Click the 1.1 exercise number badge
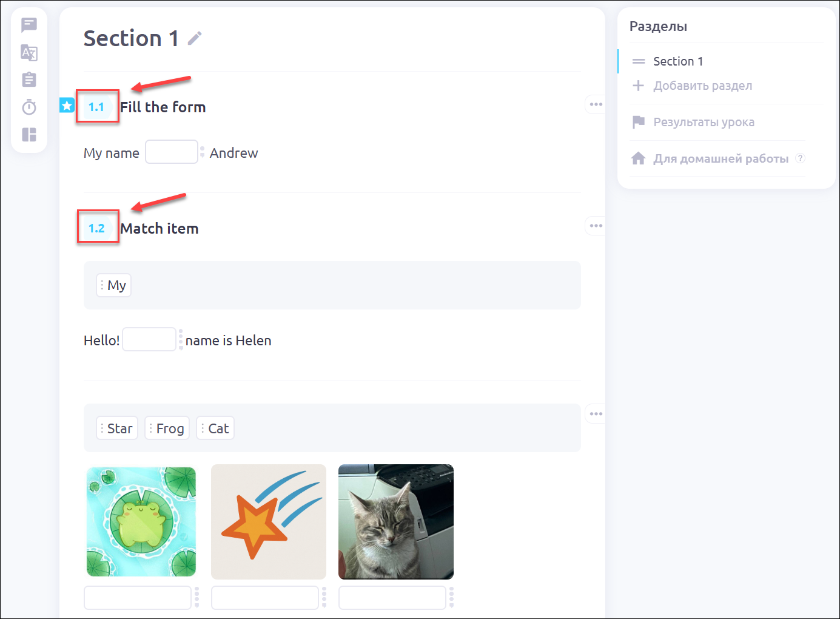This screenshot has height=619, width=840. point(96,107)
